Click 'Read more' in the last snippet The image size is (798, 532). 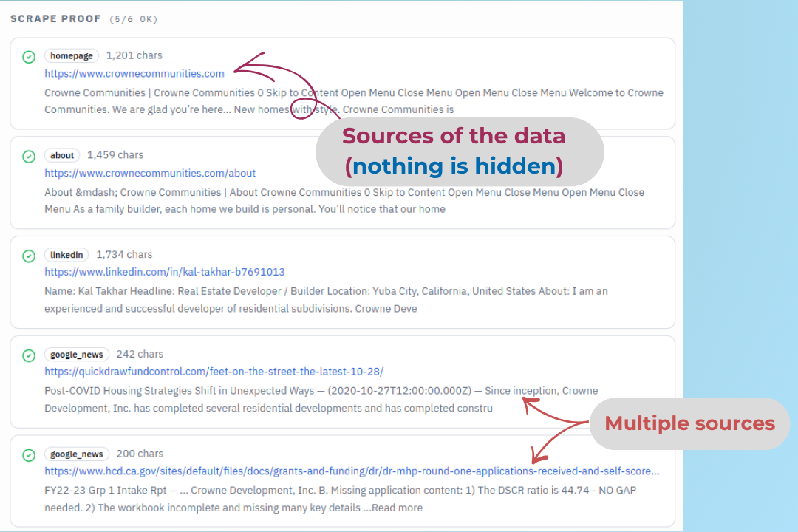[x=397, y=508]
